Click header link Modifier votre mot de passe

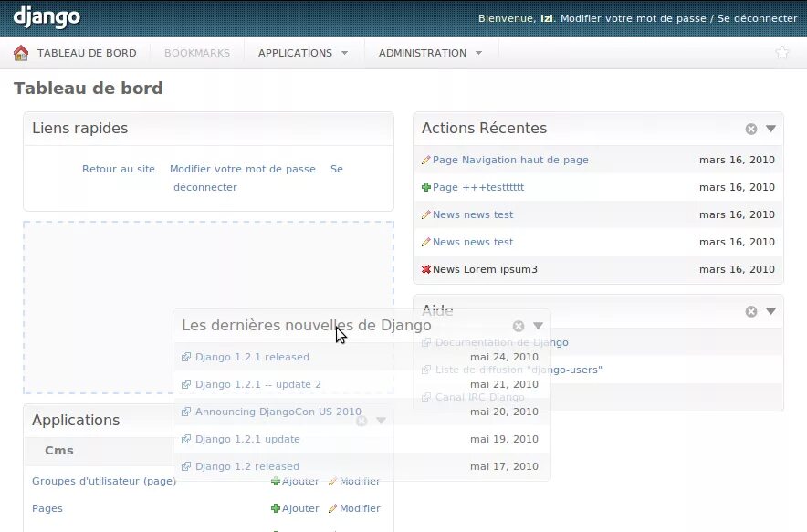[x=633, y=18]
